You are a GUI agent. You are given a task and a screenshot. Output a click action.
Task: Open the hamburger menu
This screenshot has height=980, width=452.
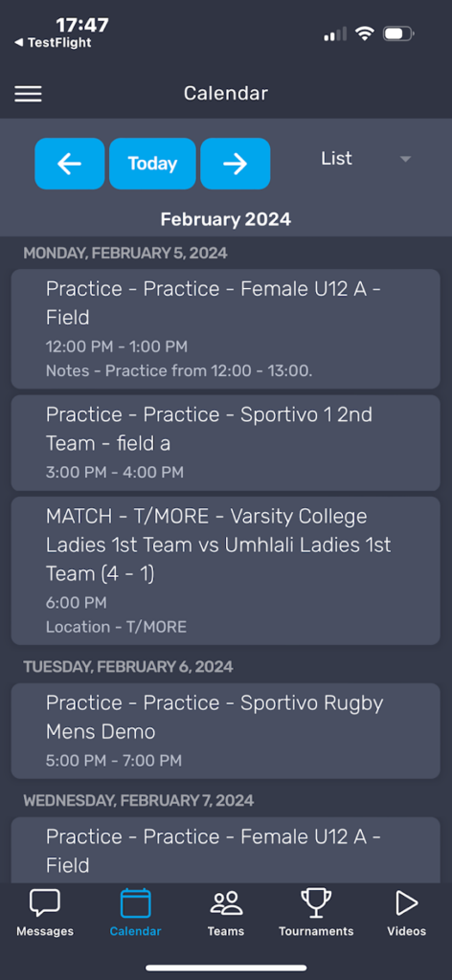[28, 94]
